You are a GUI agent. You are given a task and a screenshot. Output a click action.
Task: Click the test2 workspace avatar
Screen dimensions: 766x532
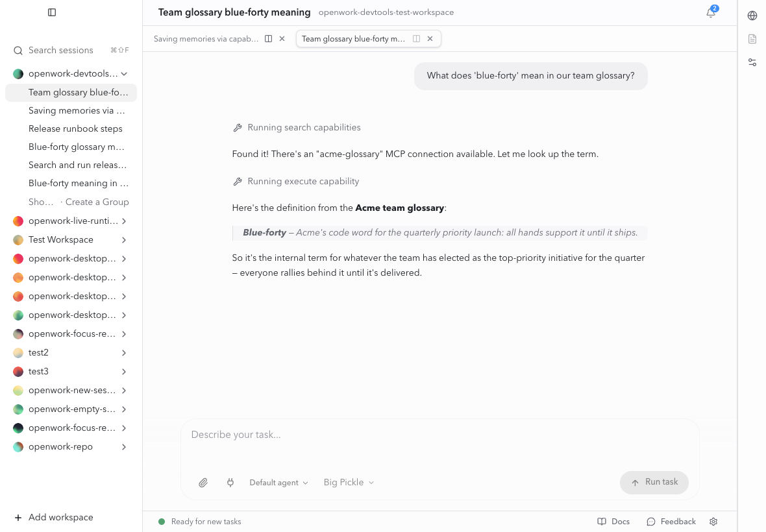(18, 353)
